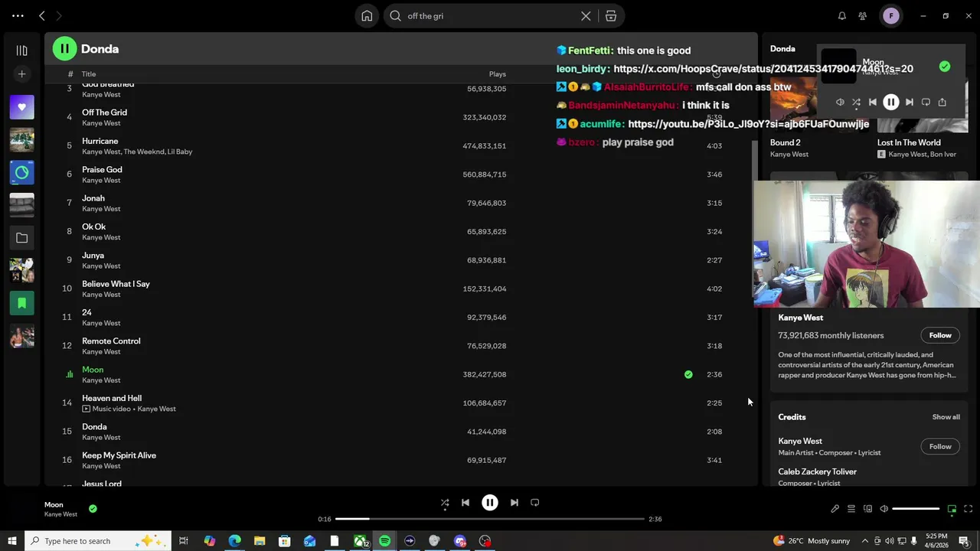Screen dimensions: 980x551
Task: Open the three-dot app menu
Action: coord(18,15)
